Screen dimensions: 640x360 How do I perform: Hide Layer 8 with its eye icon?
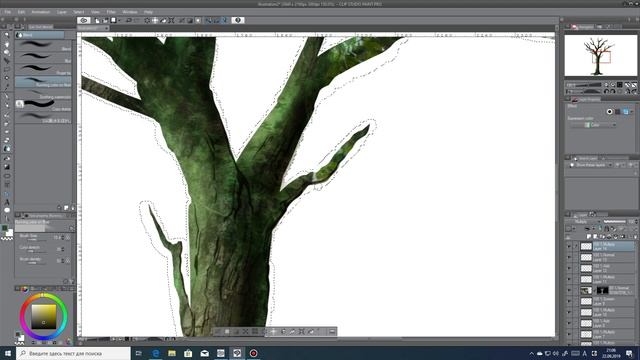(569, 323)
